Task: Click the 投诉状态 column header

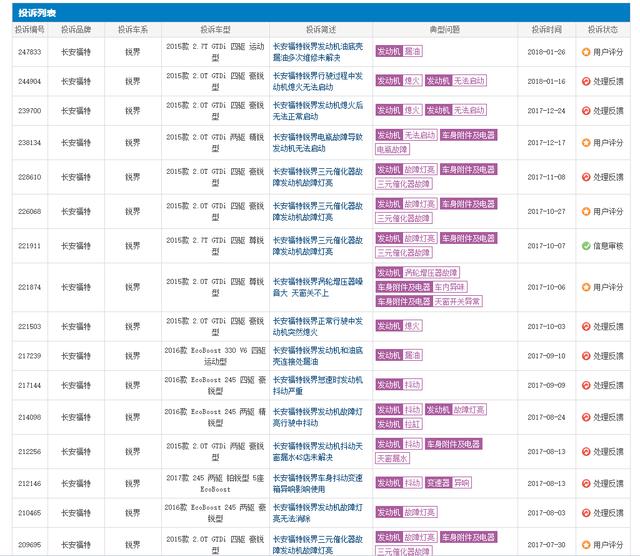Action: click(x=603, y=29)
